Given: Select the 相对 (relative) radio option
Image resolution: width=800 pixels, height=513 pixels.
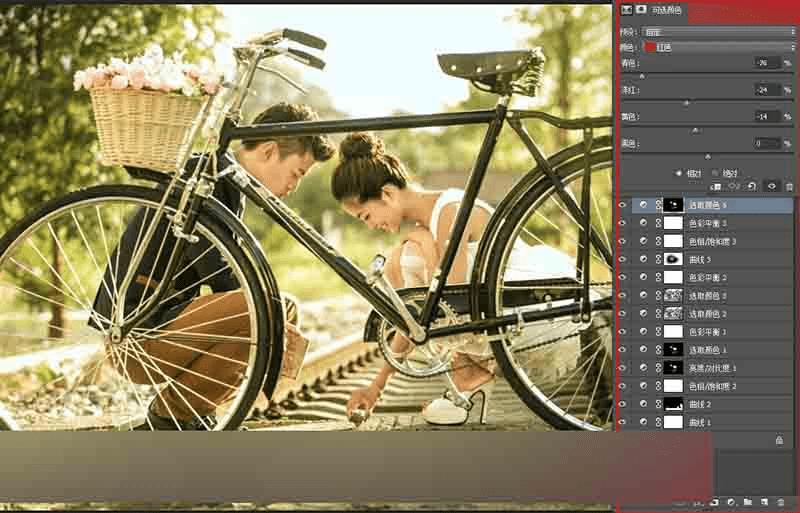Looking at the screenshot, I should click(679, 173).
